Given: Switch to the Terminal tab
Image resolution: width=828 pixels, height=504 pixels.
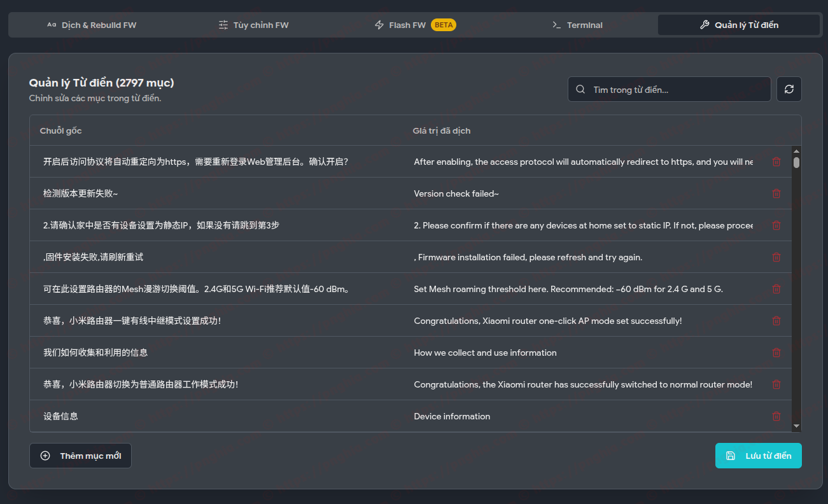Looking at the screenshot, I should click(577, 25).
